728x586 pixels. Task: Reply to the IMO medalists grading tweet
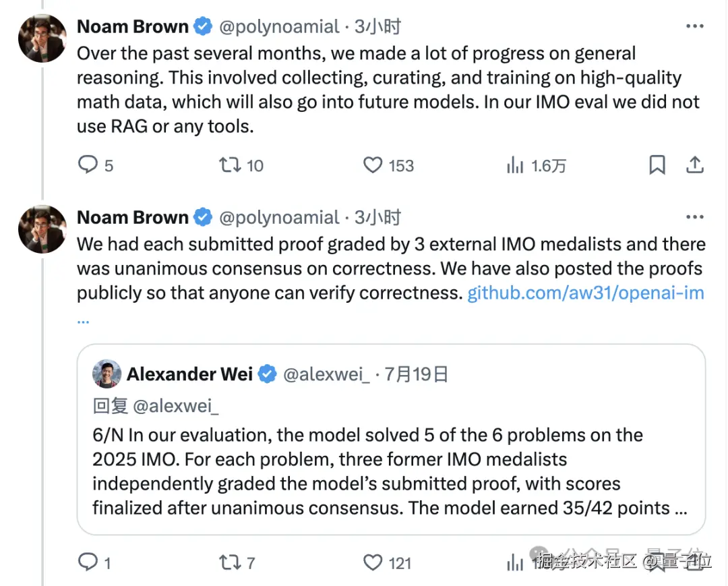88,562
